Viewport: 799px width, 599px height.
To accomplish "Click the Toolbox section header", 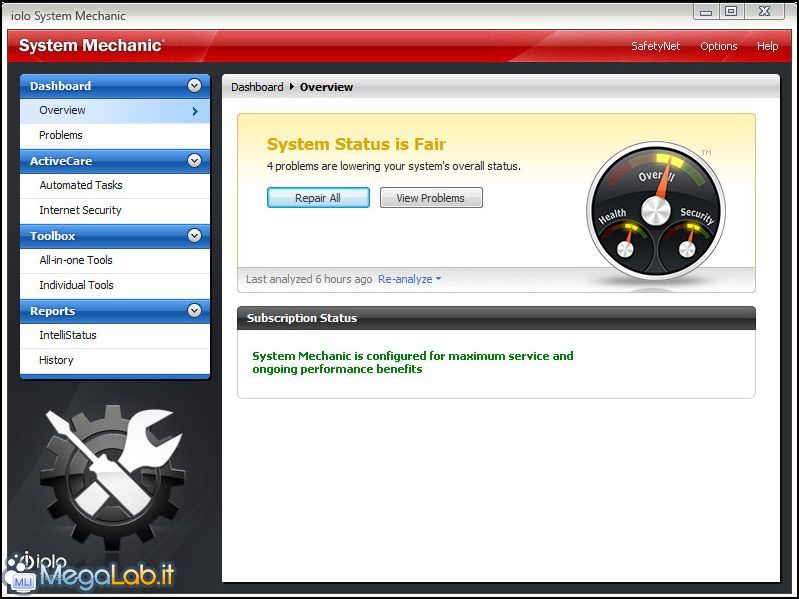I will (x=115, y=236).
